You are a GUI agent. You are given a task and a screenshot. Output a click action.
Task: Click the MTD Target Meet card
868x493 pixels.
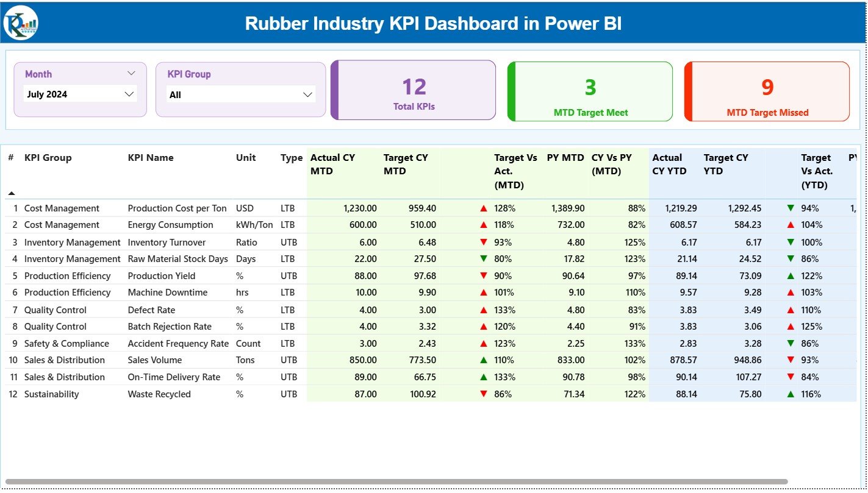[x=589, y=91]
